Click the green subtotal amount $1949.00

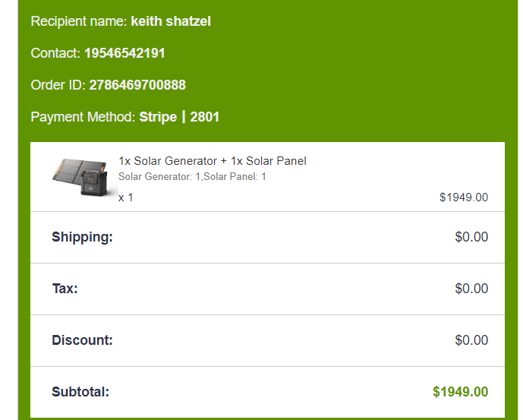[x=460, y=392]
